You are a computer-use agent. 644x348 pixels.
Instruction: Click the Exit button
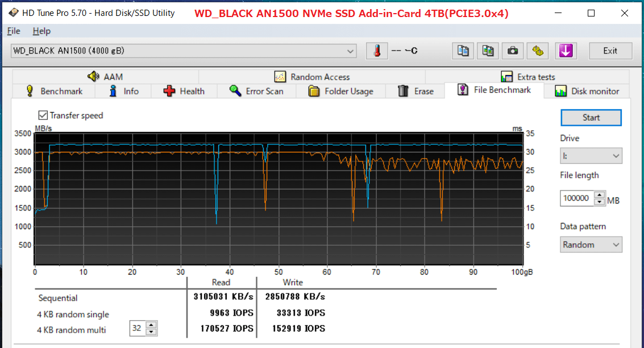pyautogui.click(x=610, y=51)
